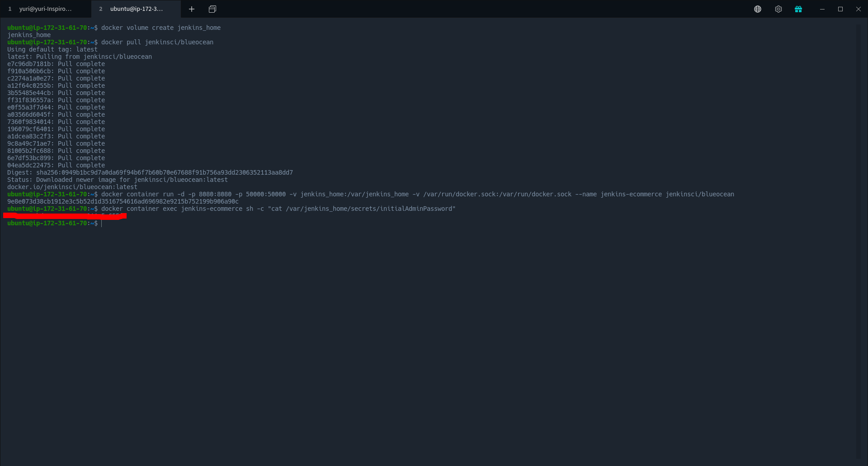The height and width of the screenshot is (466, 868).
Task: Click the 'a03566d6045f: Pull complete' line
Action: (x=56, y=114)
